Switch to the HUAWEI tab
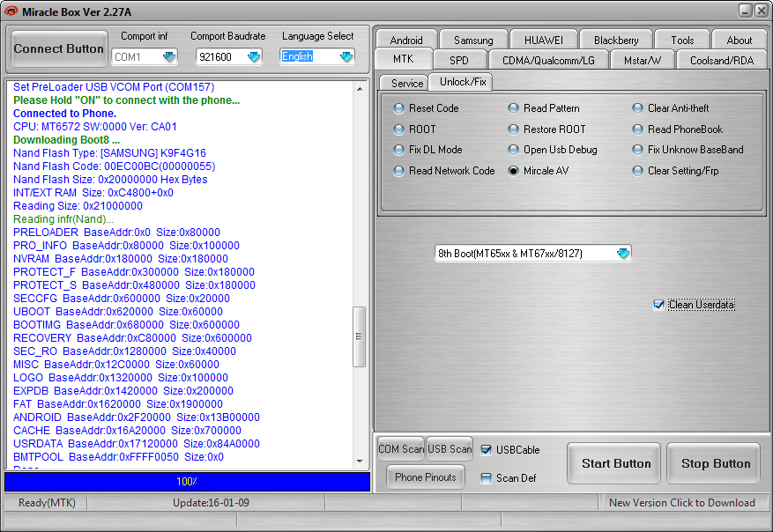This screenshot has height=532, width=773. point(543,40)
